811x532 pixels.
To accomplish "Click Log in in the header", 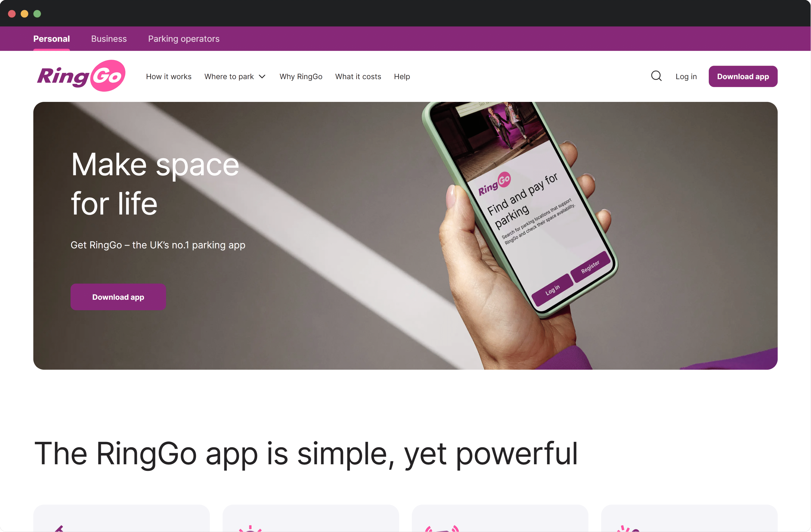I will point(686,77).
